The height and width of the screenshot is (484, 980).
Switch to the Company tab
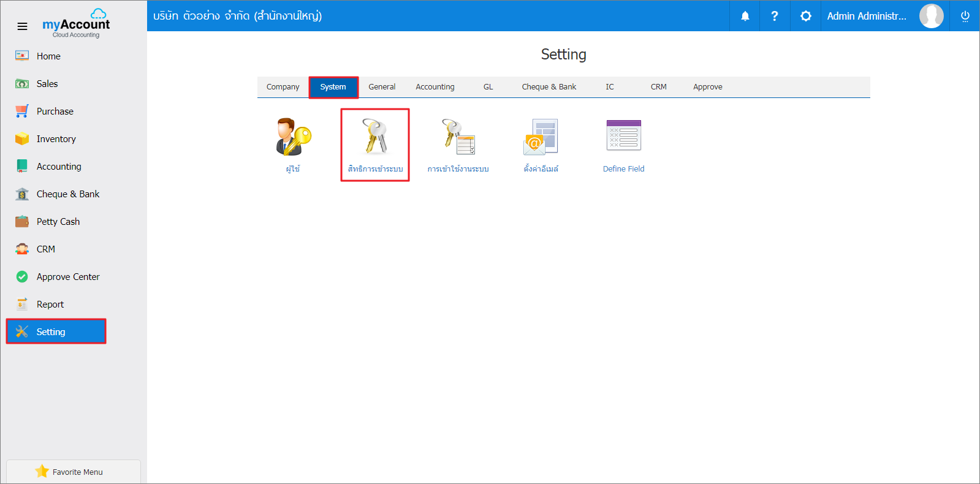coord(283,87)
